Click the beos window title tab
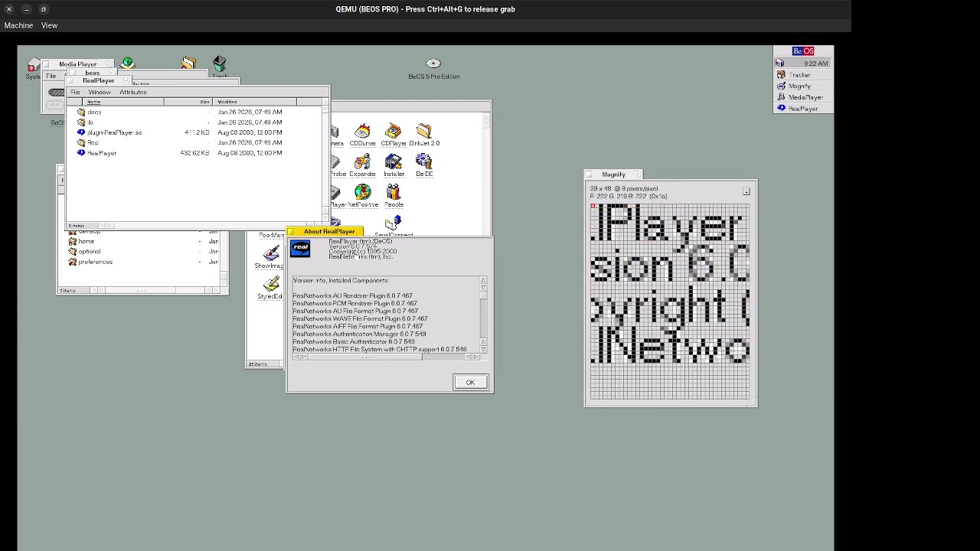This screenshot has height=551, width=980. [x=92, y=73]
